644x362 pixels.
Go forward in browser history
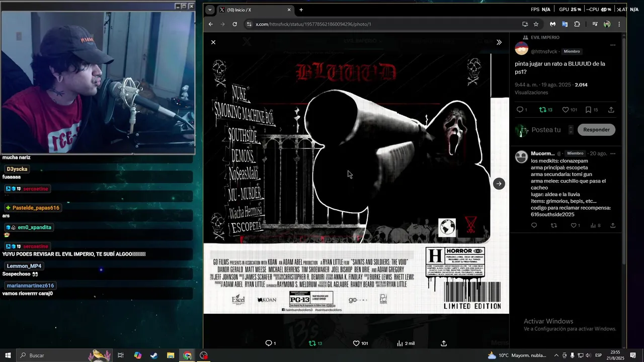tap(223, 24)
